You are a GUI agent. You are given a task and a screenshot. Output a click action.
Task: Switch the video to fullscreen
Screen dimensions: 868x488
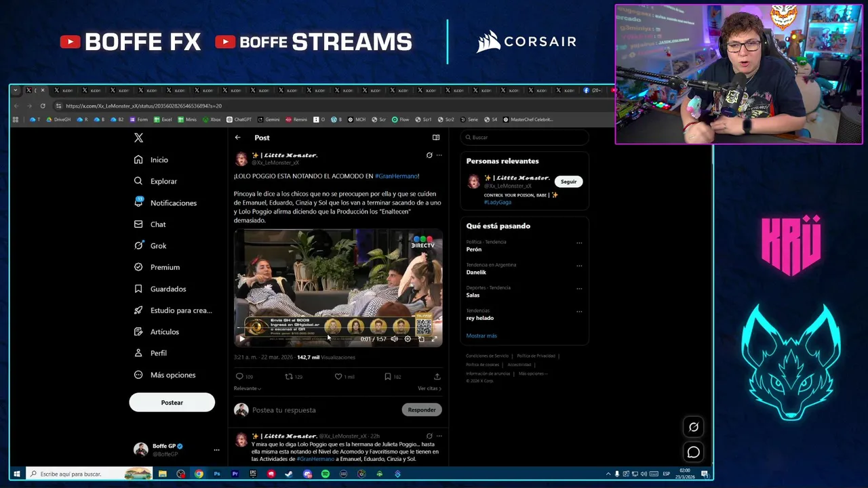434,339
